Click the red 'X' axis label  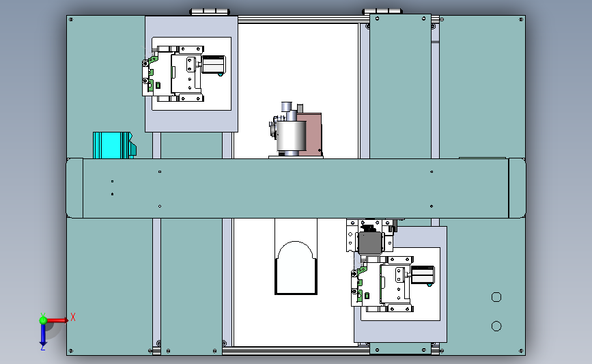tap(73, 317)
